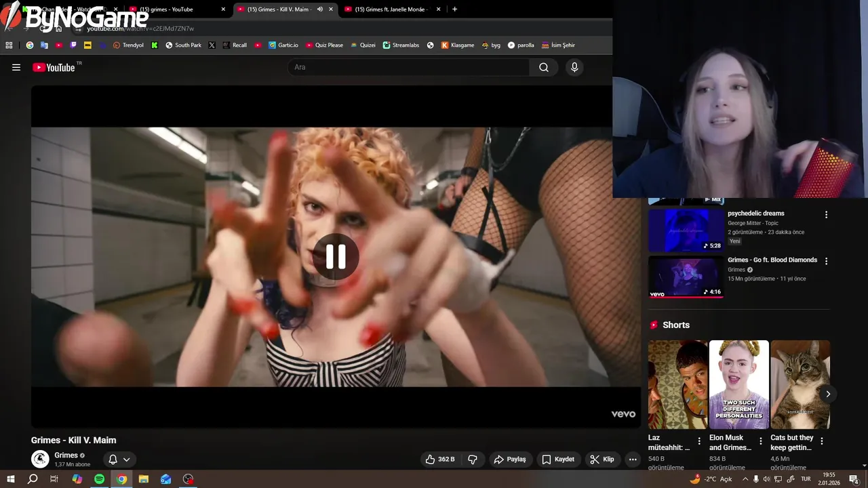Pause the video with the center overlay button
Image resolution: width=868 pixels, height=488 pixels.
336,257
